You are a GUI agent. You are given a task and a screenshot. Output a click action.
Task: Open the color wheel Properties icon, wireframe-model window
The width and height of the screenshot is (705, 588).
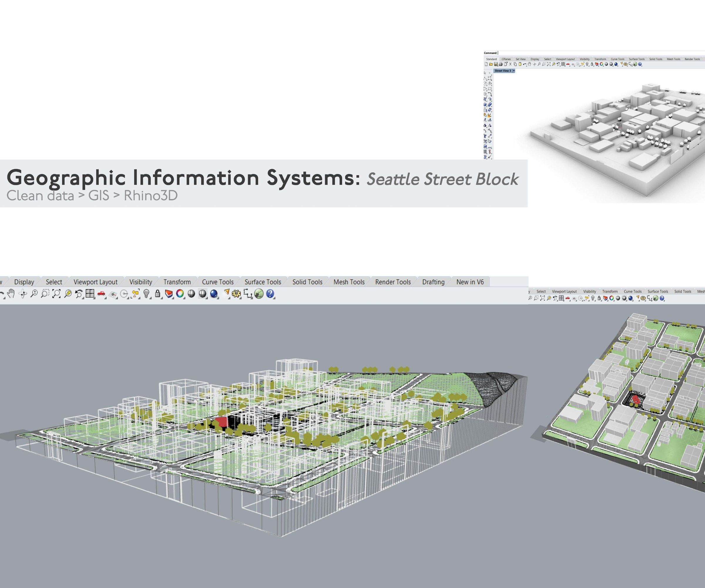pos(180,294)
